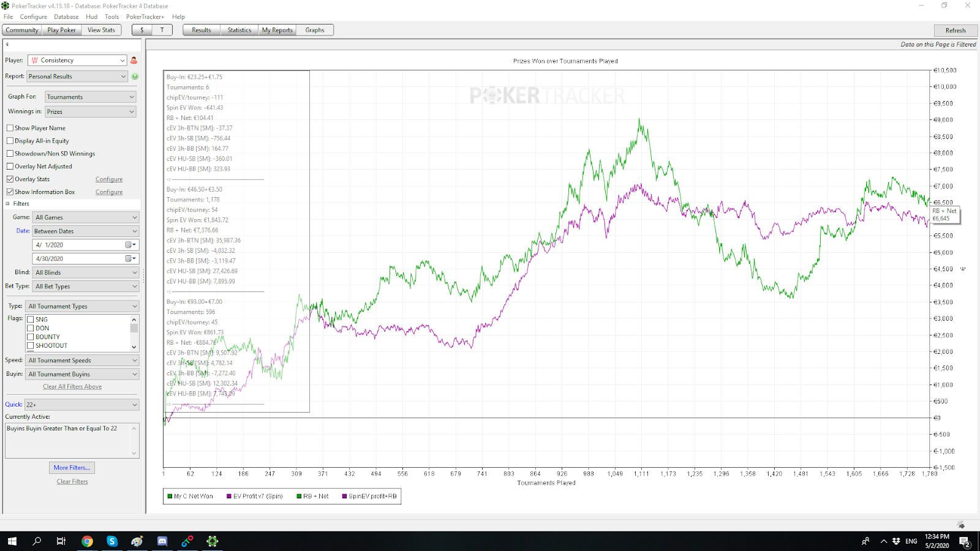The width and height of the screenshot is (980, 551).
Task: Open calendar picker for start date 4/1/2020
Action: [130, 245]
